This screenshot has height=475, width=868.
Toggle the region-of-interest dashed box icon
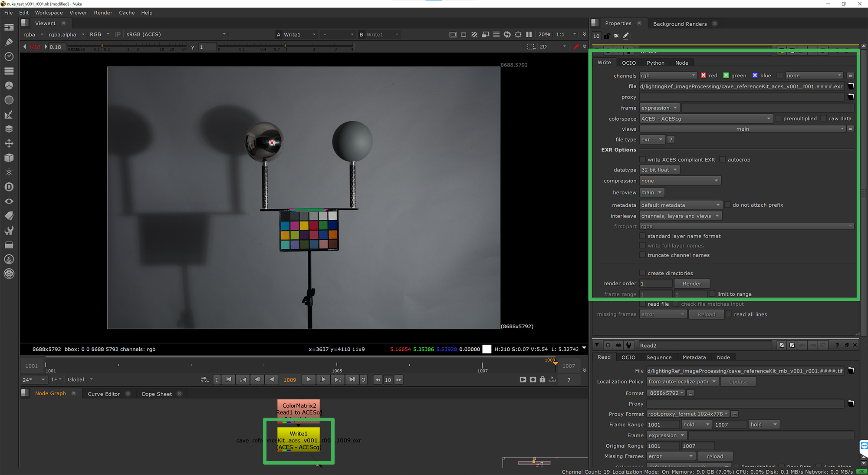coord(531,46)
